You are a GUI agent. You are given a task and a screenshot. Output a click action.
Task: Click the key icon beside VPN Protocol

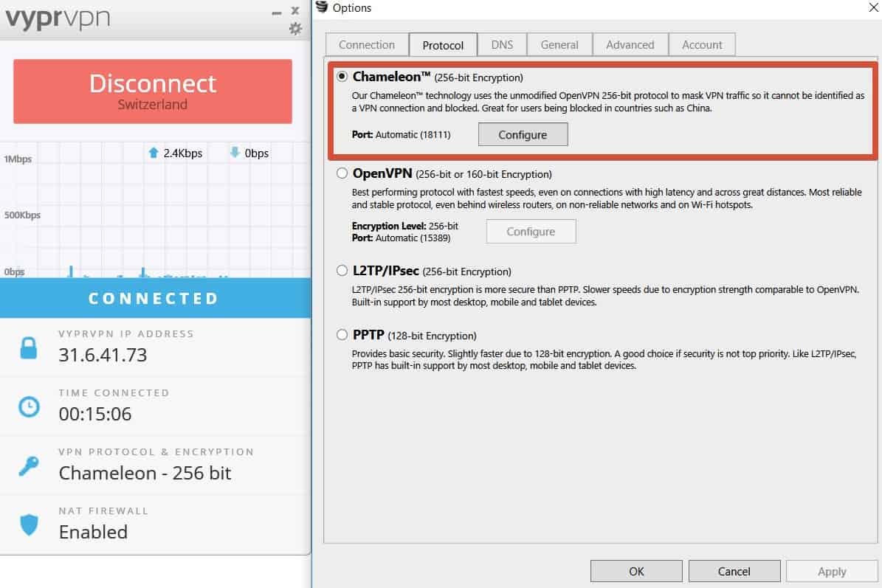point(28,466)
